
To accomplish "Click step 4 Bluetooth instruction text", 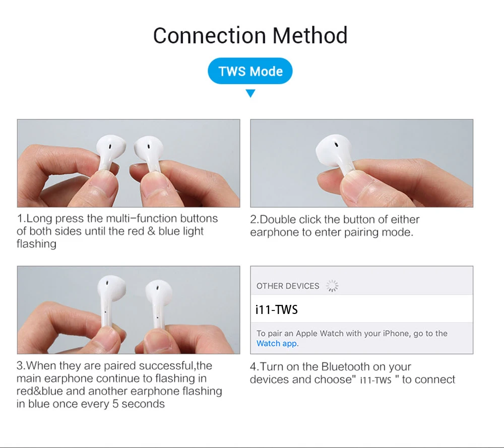I will click(x=352, y=373).
